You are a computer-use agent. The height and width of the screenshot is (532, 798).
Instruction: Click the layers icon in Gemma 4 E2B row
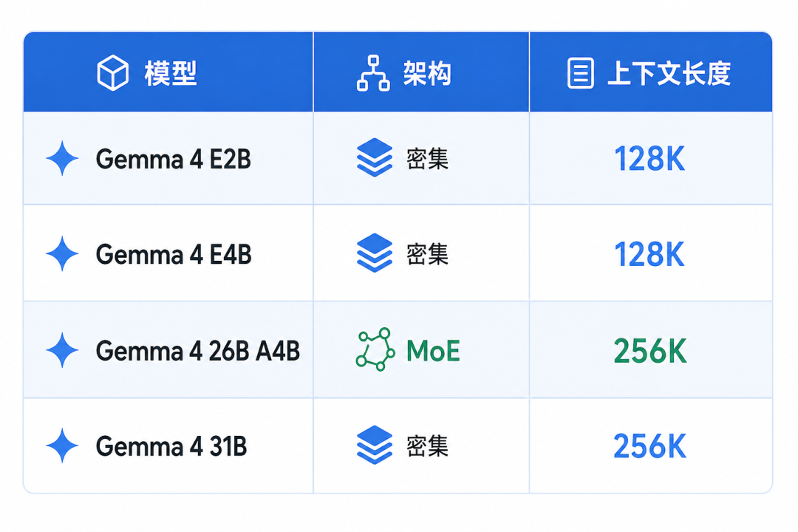(375, 157)
